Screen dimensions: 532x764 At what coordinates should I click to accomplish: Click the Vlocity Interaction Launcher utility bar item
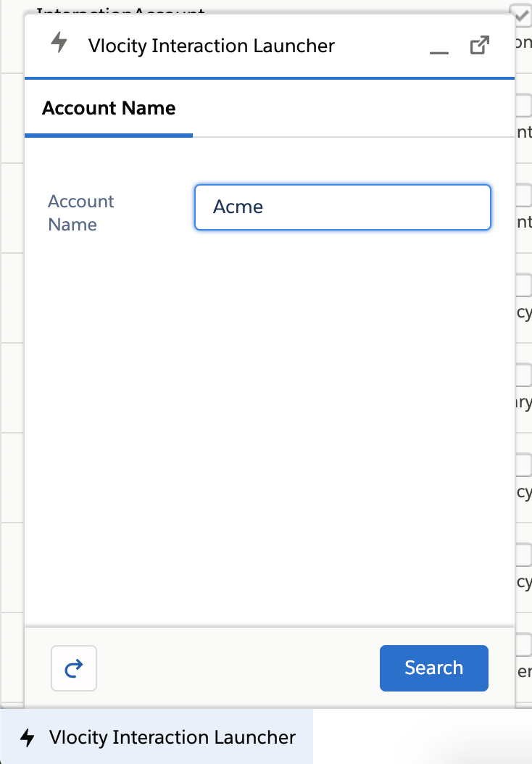point(157,736)
